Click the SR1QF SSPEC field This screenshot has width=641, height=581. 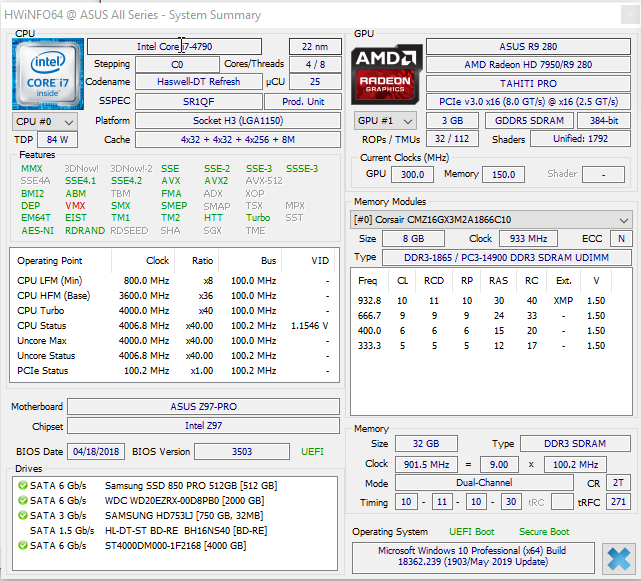(x=199, y=101)
